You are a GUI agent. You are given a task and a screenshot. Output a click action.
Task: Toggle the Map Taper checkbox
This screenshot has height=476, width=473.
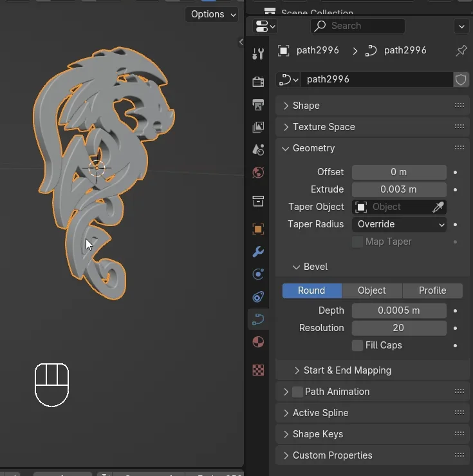coord(357,242)
